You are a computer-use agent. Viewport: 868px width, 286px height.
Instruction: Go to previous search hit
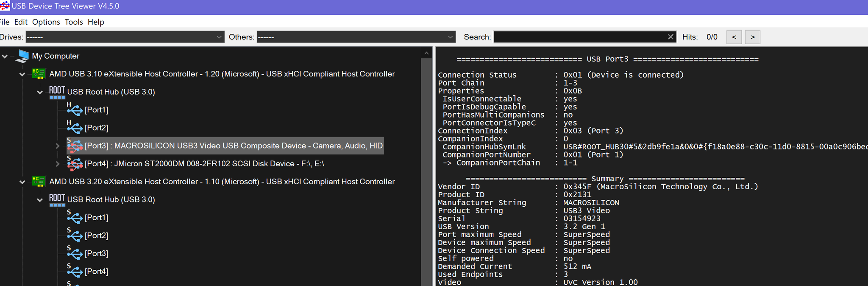coord(734,37)
